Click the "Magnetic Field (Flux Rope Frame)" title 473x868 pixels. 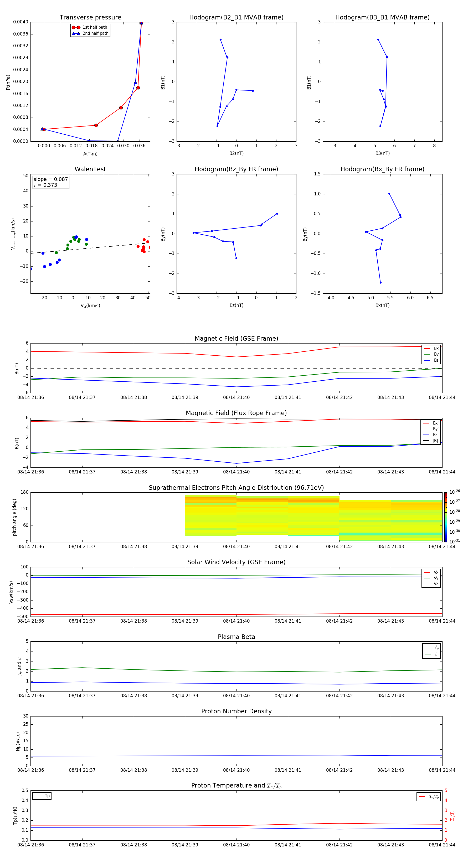click(x=236, y=413)
